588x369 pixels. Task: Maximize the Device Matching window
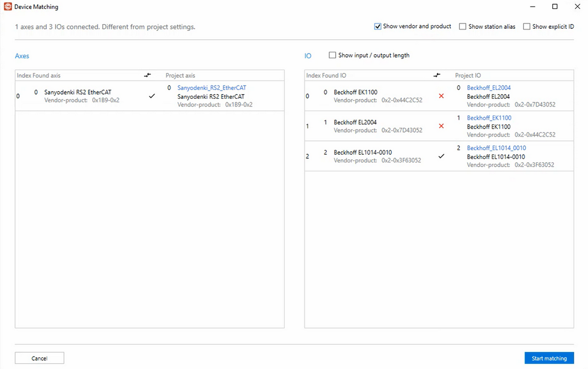tap(554, 7)
